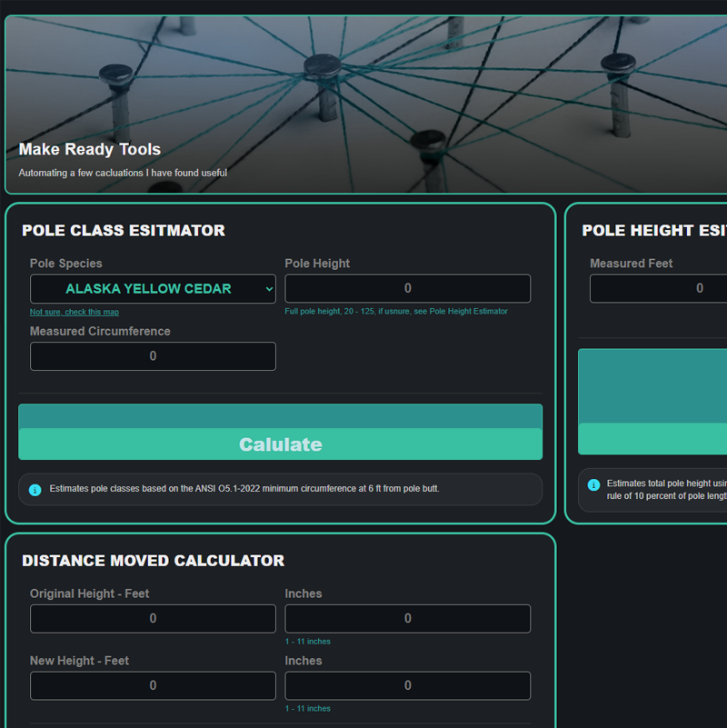Click the full pole height hint text
Image resolution: width=727 pixels, height=728 pixels.
[x=396, y=311]
